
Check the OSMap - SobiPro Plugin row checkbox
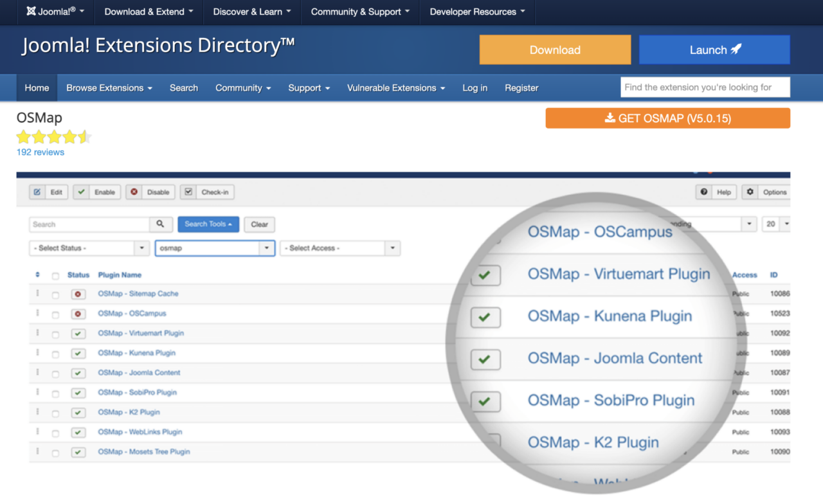[x=55, y=393]
